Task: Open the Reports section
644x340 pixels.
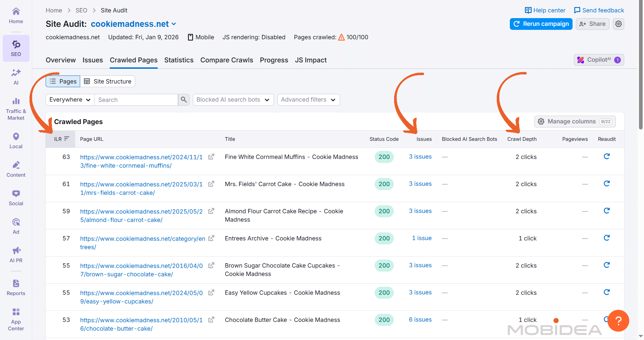Action: [16, 287]
